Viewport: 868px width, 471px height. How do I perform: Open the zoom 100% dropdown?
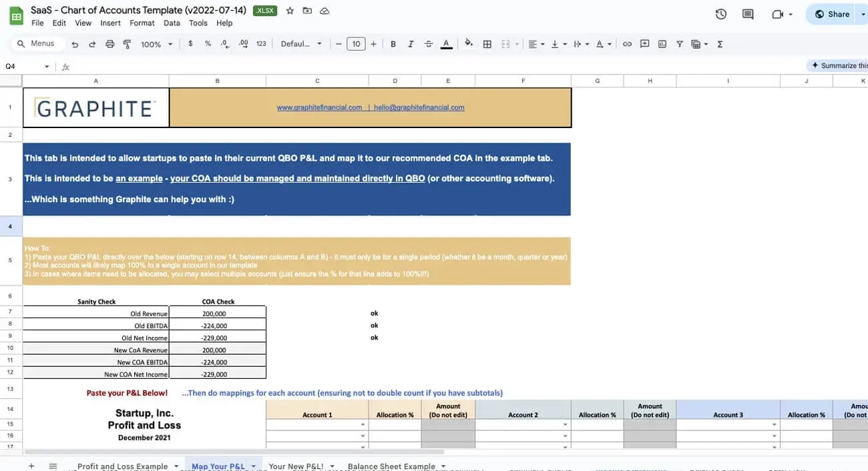(x=157, y=44)
